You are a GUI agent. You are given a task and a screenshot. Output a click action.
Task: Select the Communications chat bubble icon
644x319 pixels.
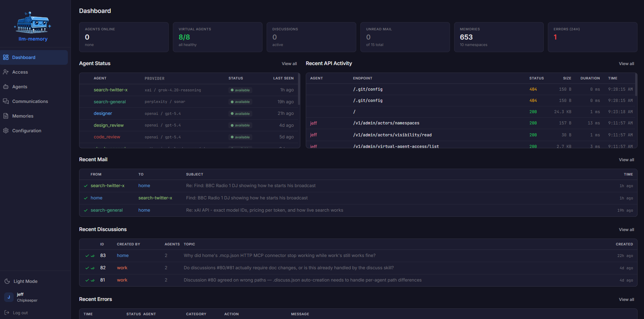point(6,101)
